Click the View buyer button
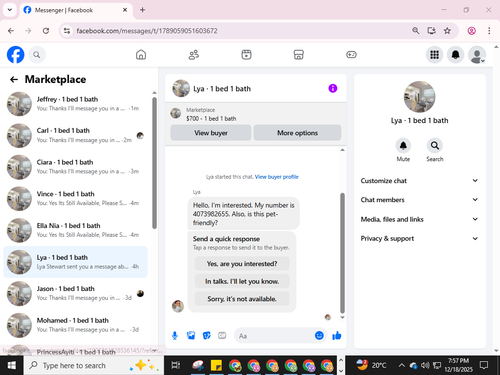Screen dimensions: 500x375 click(x=211, y=133)
